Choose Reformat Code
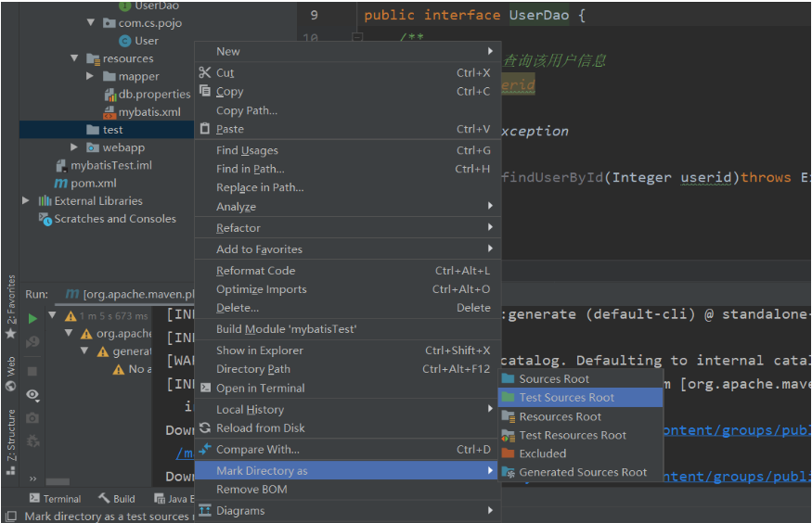812x523 pixels. coord(348,270)
